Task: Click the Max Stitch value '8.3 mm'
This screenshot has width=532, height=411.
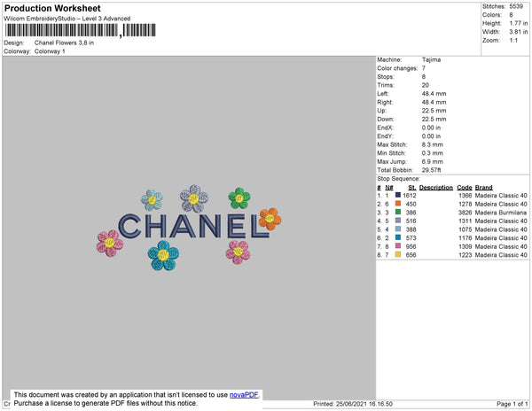Action: point(433,144)
